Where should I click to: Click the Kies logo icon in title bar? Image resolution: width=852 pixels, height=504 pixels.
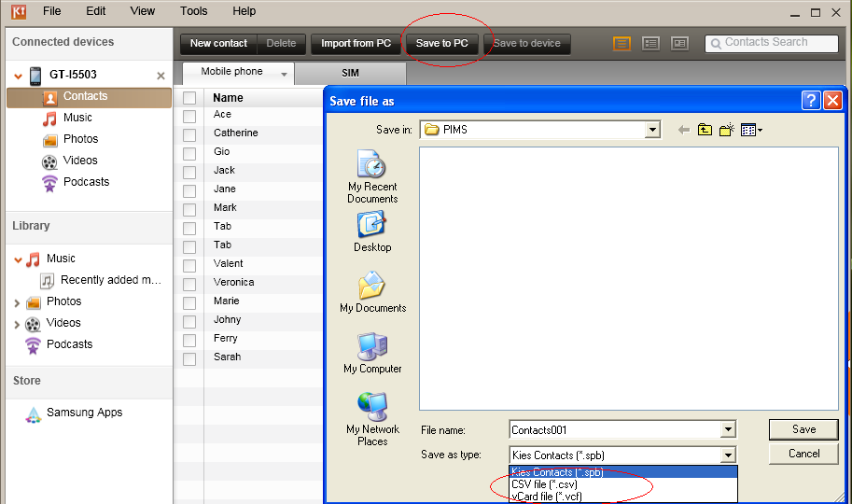[19, 11]
